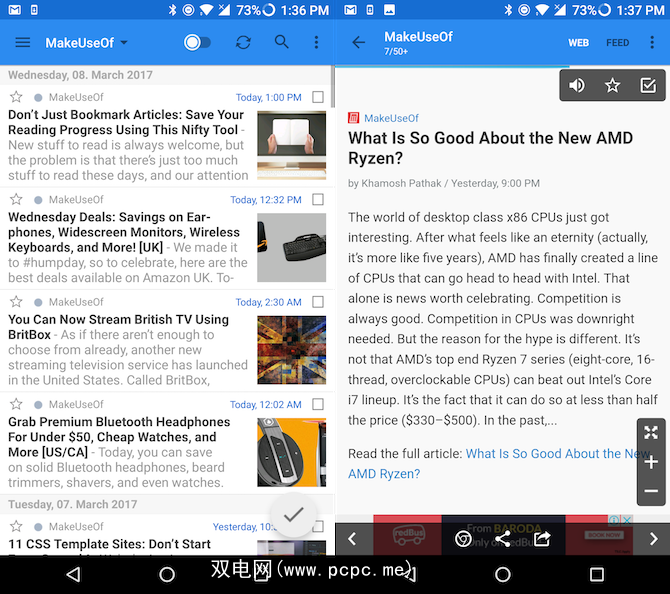This screenshot has width=670, height=594.
Task: Star the Premium Bluetooth Headphones article
Action: coord(16,404)
